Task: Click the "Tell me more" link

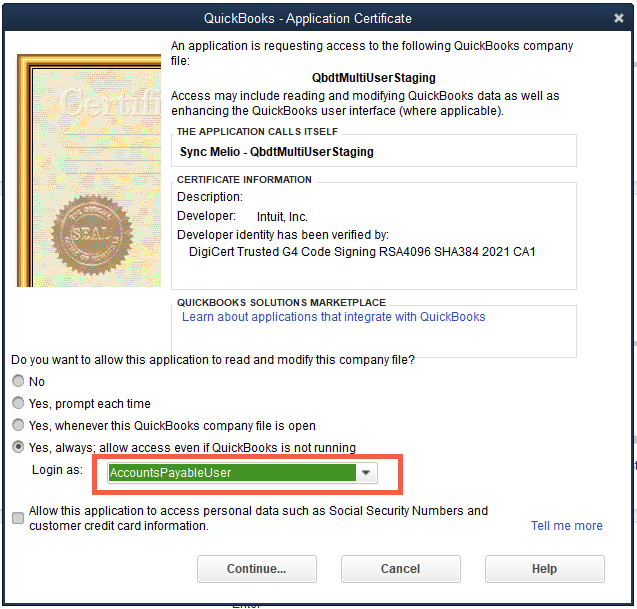Action: (566, 526)
